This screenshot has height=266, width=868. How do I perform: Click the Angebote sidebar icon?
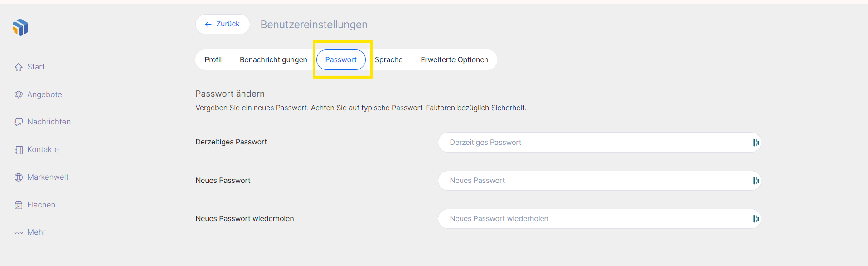point(19,95)
